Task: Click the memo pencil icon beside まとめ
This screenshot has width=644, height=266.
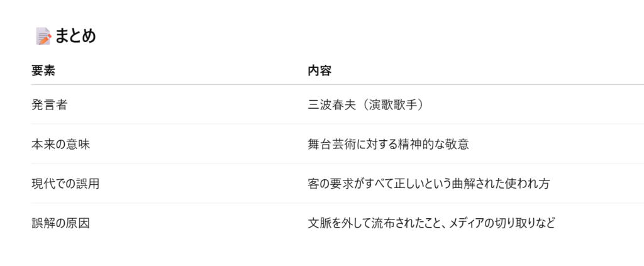Action: [x=43, y=37]
